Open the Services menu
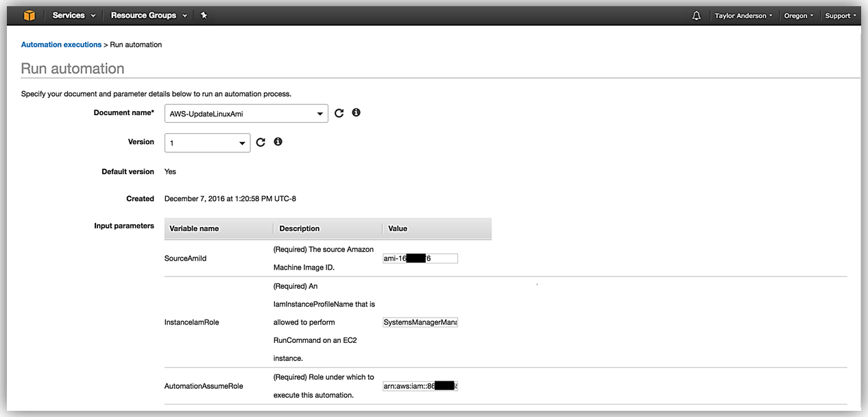 click(x=73, y=15)
